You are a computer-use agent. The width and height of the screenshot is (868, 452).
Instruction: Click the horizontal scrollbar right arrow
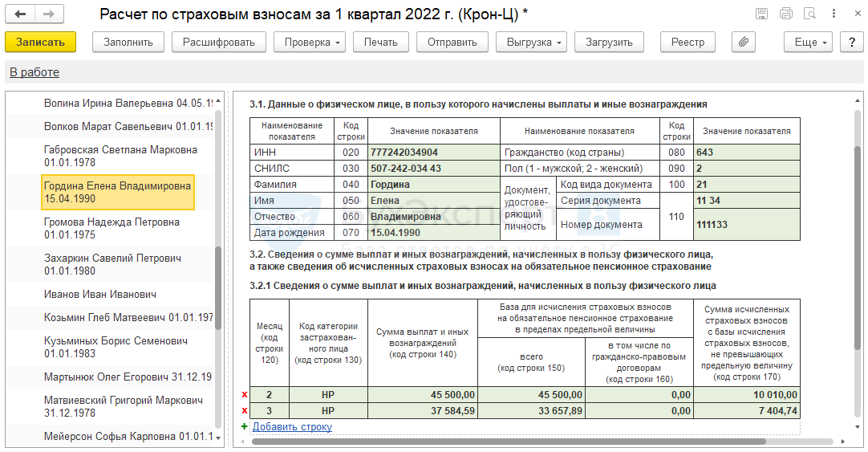[x=842, y=442]
